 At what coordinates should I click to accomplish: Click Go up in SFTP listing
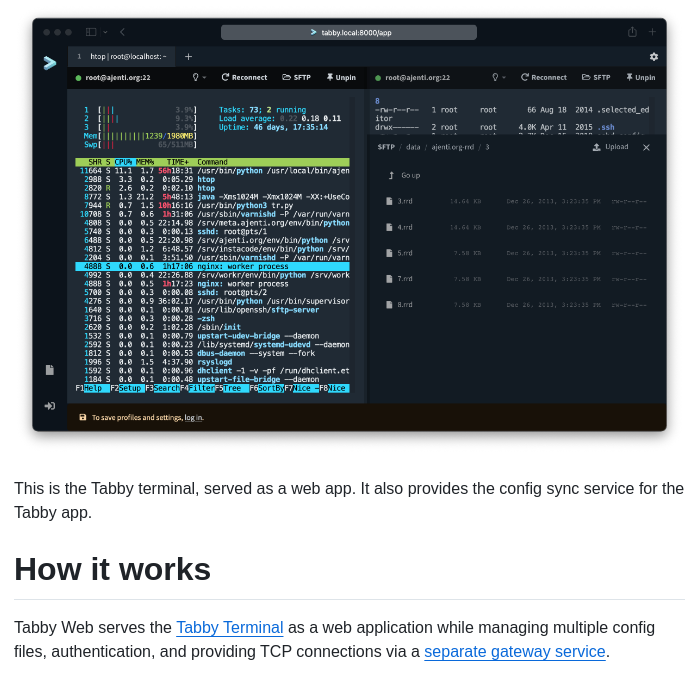[x=404, y=175]
